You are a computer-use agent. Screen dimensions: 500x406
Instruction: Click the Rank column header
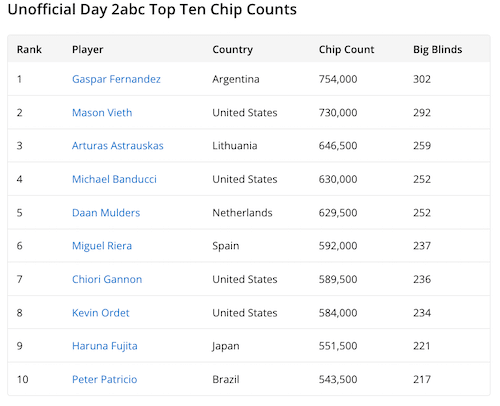[x=29, y=49]
